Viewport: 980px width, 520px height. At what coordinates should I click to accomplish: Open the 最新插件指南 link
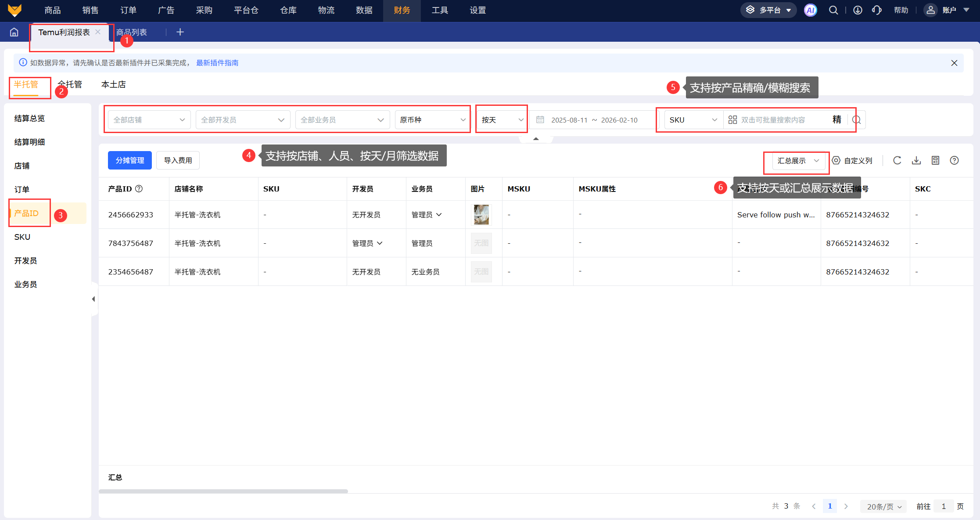217,63
